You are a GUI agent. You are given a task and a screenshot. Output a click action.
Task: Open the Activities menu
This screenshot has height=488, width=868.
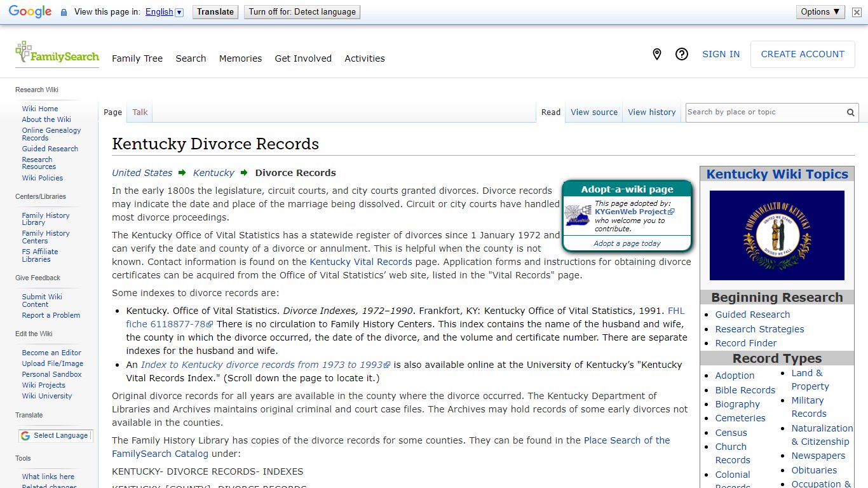(365, 58)
